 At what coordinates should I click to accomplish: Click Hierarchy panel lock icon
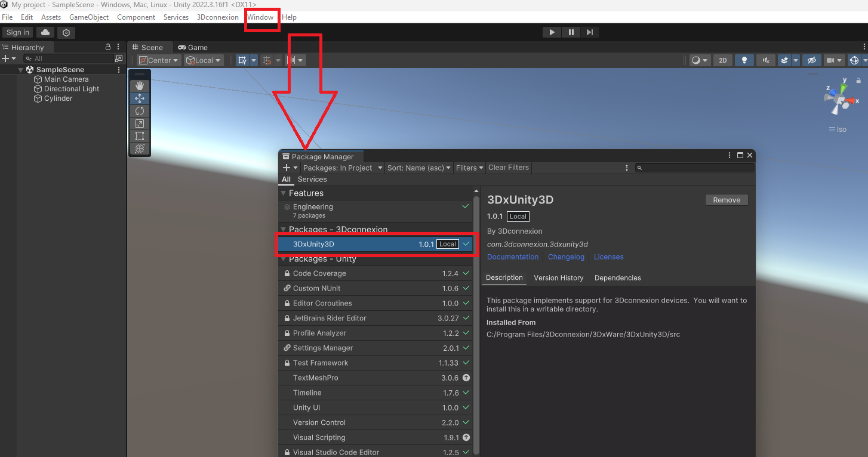point(108,47)
